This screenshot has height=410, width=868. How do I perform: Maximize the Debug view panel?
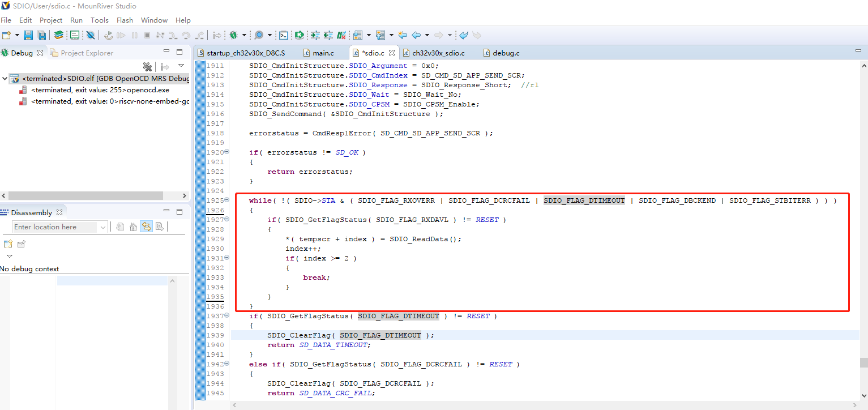[x=179, y=52]
